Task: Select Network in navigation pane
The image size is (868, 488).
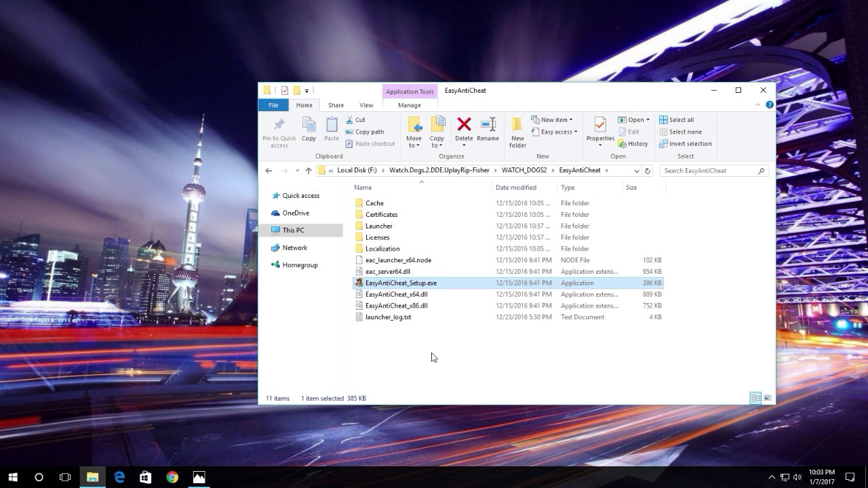Action: [294, 248]
